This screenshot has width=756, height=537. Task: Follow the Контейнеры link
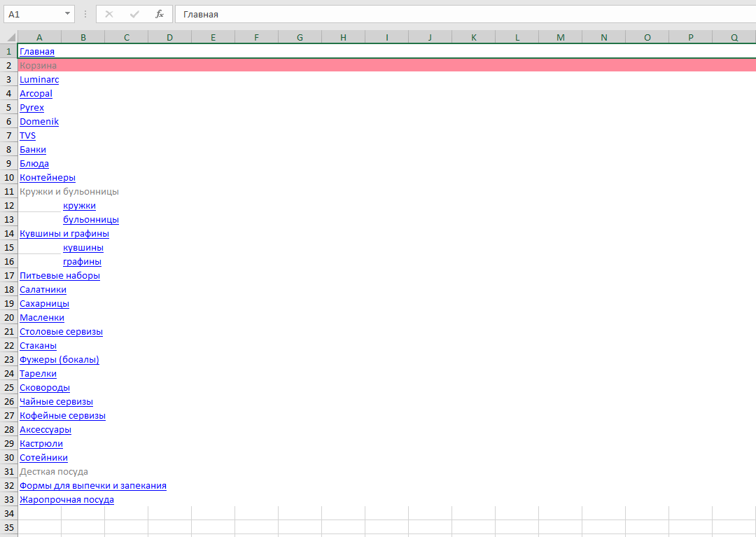(48, 177)
